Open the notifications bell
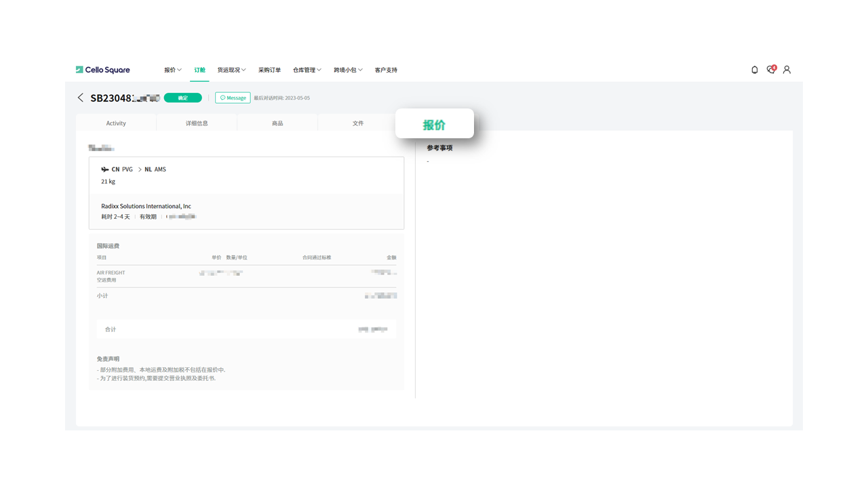This screenshot has height=488, width=868. (755, 70)
